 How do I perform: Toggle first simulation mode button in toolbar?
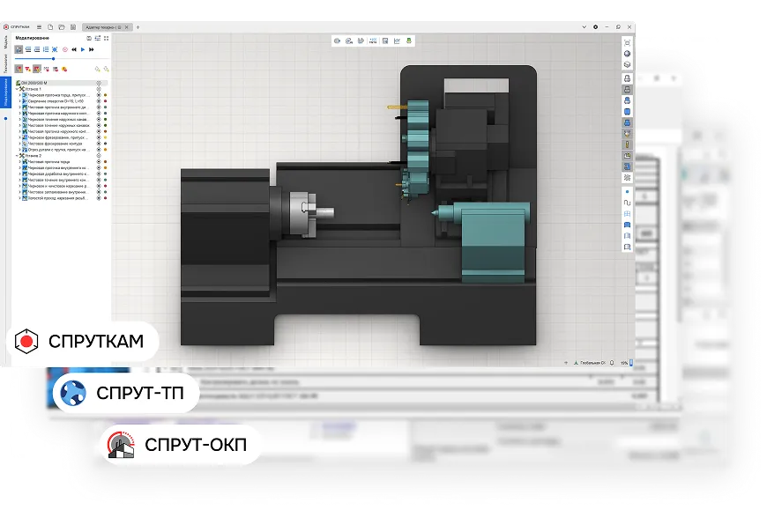point(19,49)
